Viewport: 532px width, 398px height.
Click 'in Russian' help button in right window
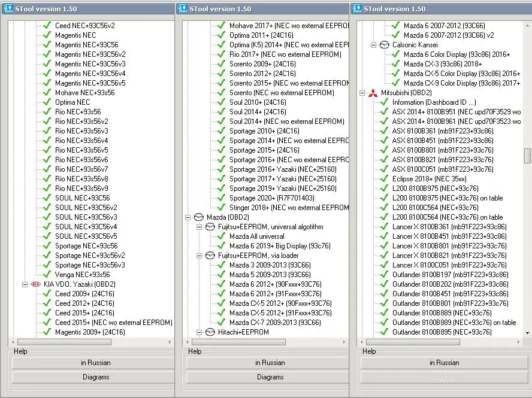pos(445,363)
